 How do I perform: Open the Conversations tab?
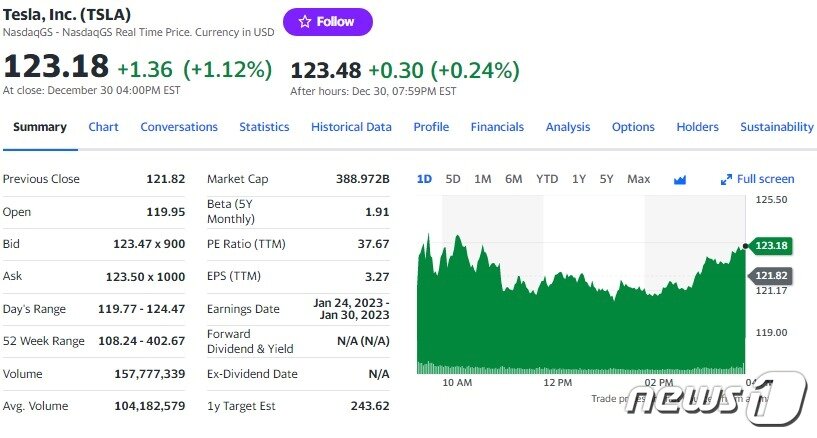click(179, 127)
